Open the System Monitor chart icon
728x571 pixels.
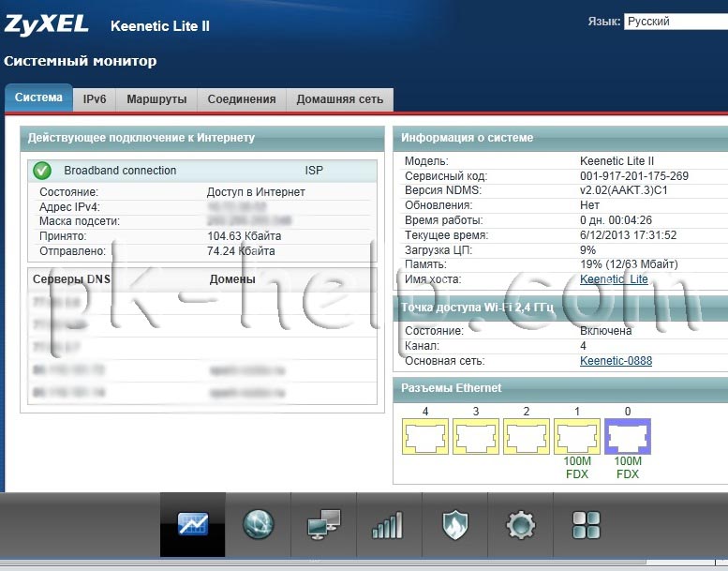click(193, 524)
